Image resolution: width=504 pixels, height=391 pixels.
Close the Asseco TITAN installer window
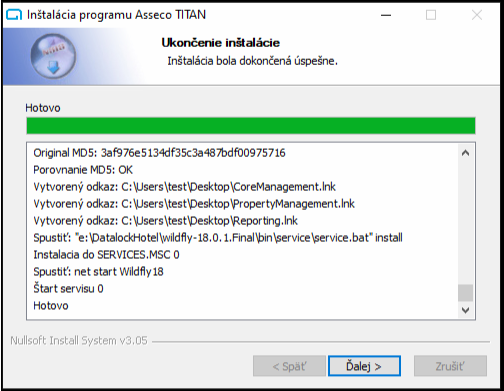point(477,15)
